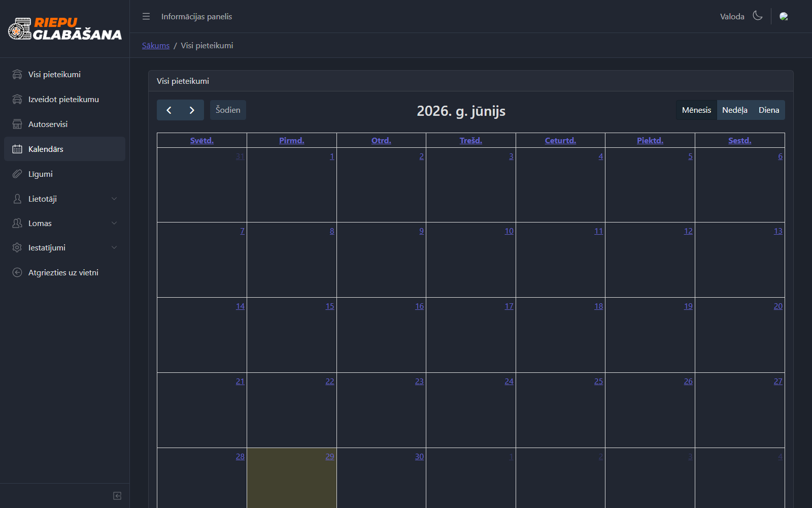Open Autoservisi in the sidebar
This screenshot has width=812, height=508.
click(x=64, y=124)
